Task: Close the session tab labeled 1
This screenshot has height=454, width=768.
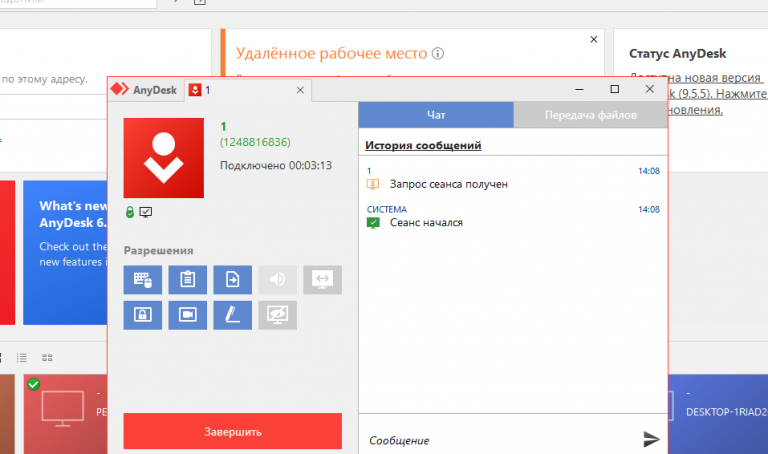Action: (300, 90)
